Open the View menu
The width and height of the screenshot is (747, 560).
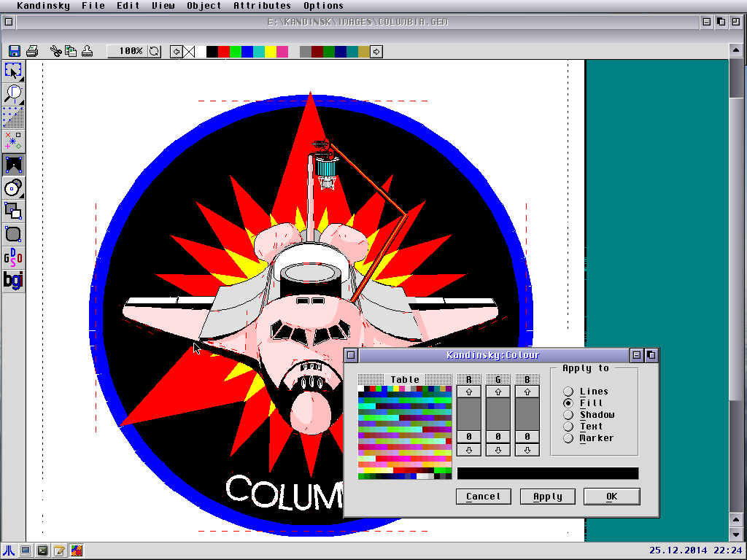pos(163,6)
